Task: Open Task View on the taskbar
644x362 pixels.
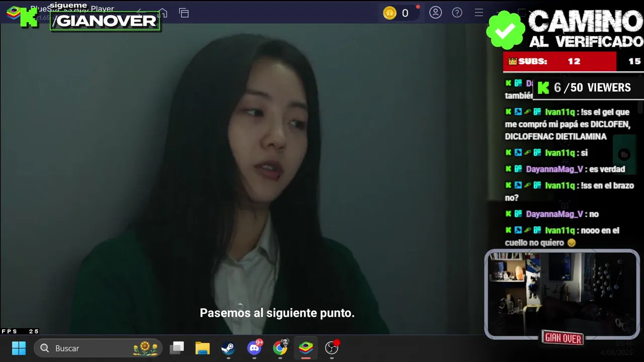Action: (177, 348)
